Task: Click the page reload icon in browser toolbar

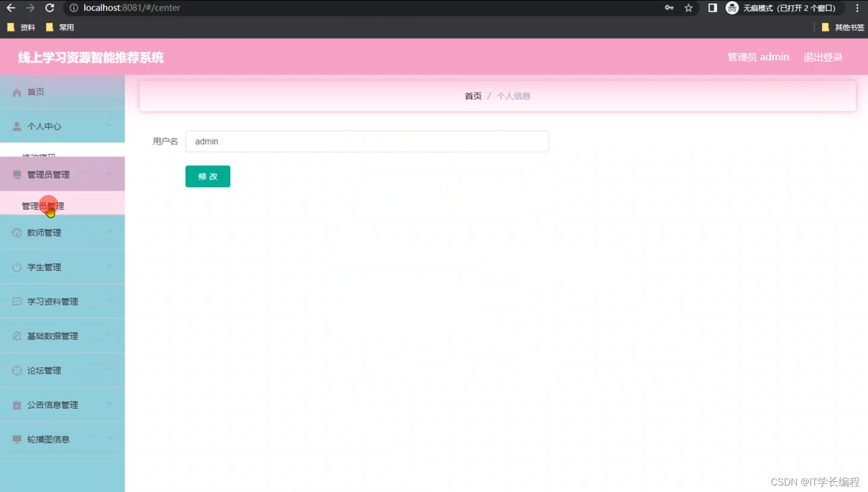Action: coord(50,8)
